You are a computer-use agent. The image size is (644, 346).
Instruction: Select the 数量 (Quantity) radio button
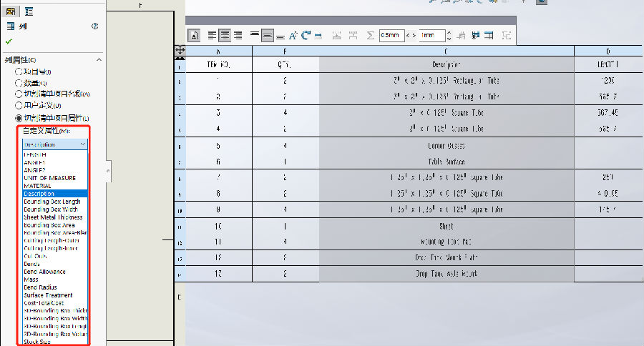19,83
